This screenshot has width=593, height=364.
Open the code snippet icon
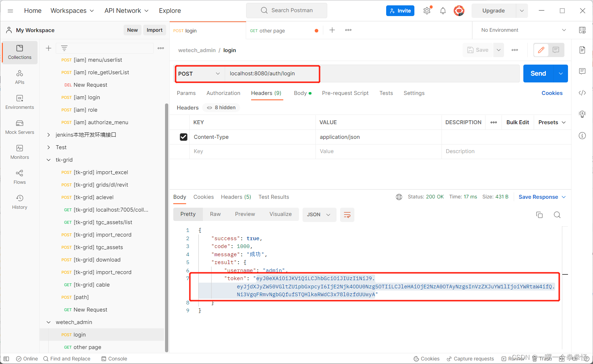(x=582, y=93)
